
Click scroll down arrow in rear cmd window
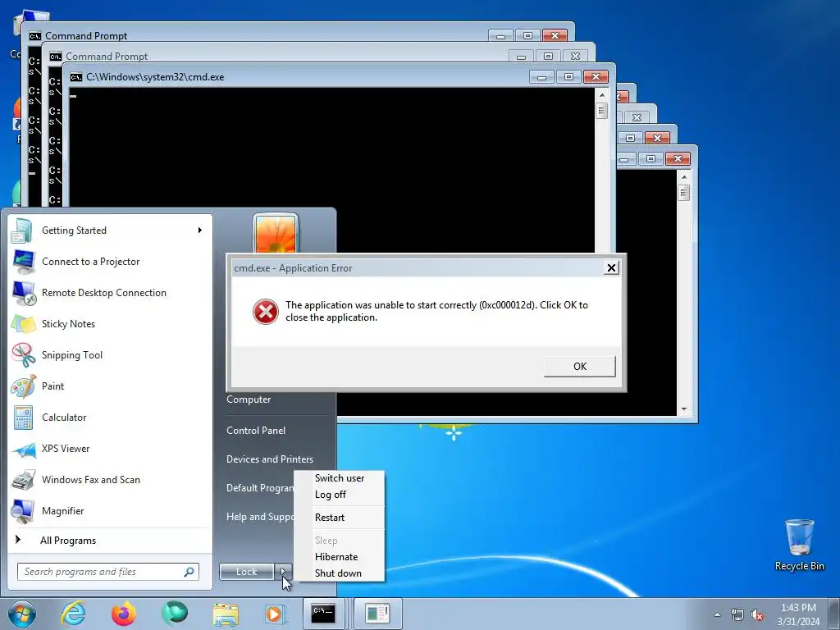point(684,409)
